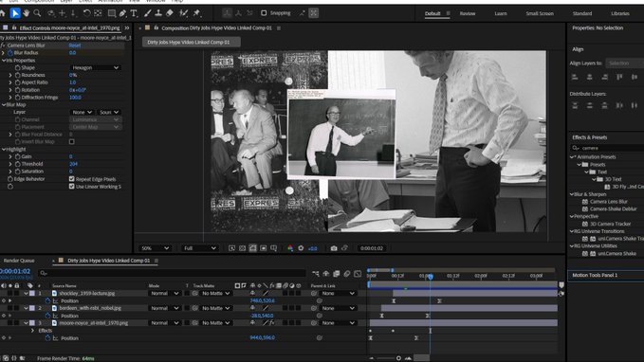The height and width of the screenshot is (362, 644).
Task: Open Mode dropdown for shockley_1959-lecture.jpg
Action: [x=164, y=294]
